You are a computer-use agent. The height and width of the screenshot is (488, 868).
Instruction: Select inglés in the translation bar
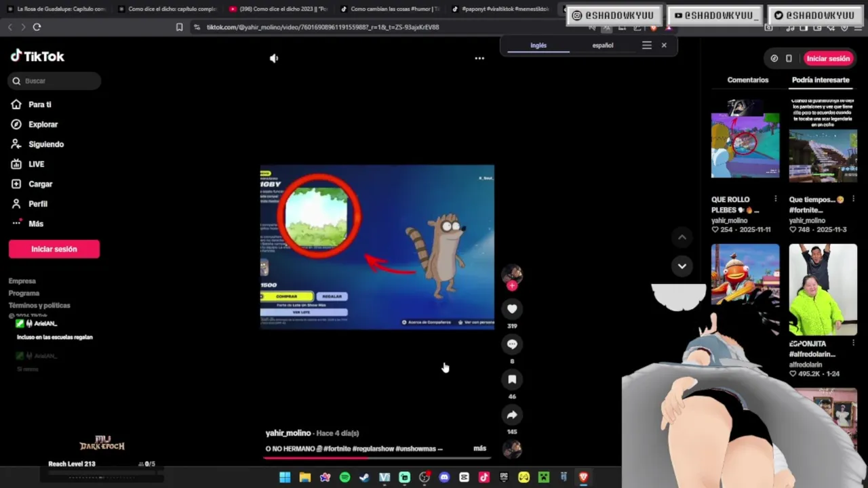point(538,45)
